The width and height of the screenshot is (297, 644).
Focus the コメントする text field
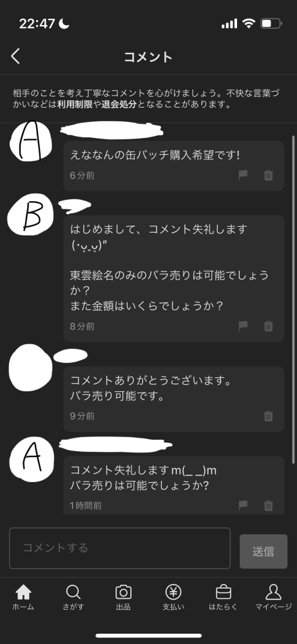click(120, 548)
